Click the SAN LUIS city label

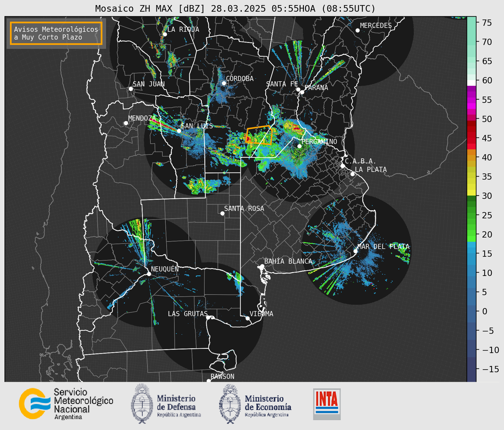[x=197, y=126]
